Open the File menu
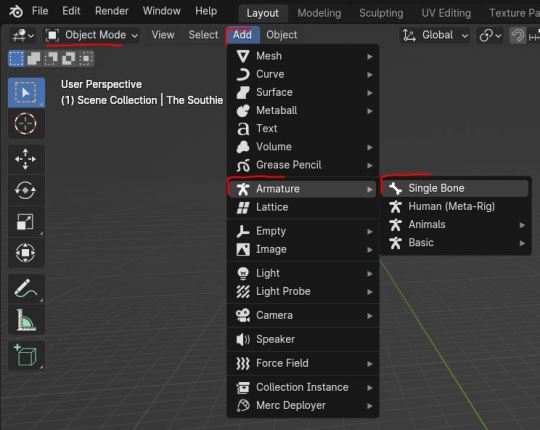The image size is (540, 430). pyautogui.click(x=40, y=11)
